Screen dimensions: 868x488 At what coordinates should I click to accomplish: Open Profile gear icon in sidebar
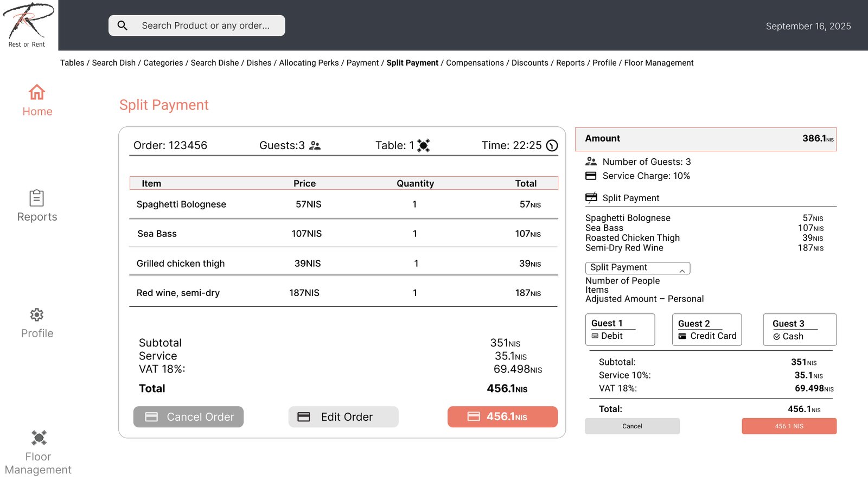(x=37, y=315)
